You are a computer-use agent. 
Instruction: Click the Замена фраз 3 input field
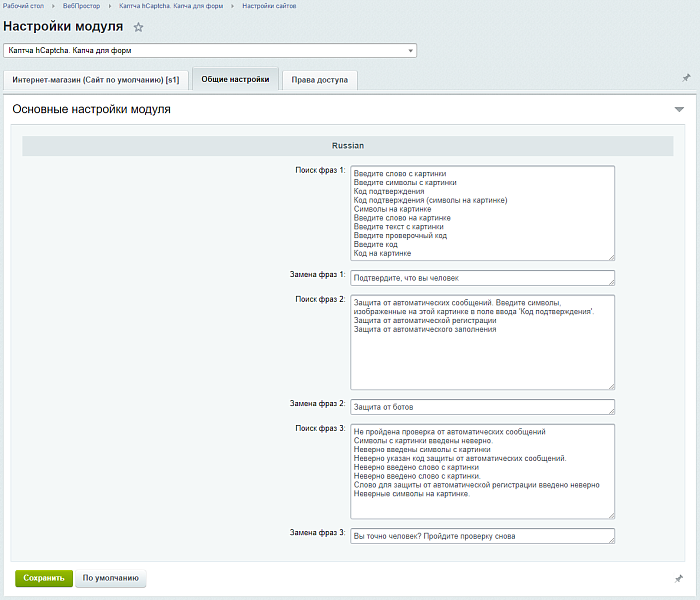(x=482, y=536)
